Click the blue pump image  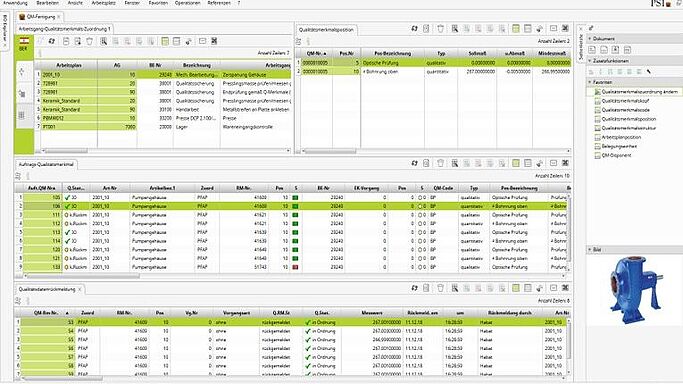[x=636, y=290]
